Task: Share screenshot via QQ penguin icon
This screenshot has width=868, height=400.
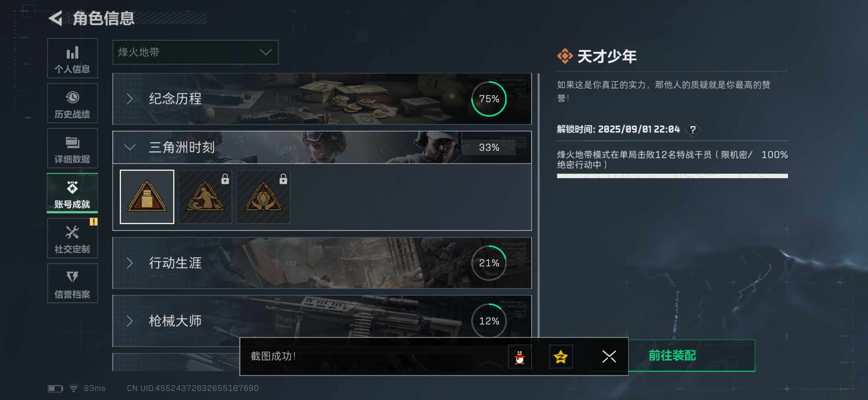Action: 520,357
